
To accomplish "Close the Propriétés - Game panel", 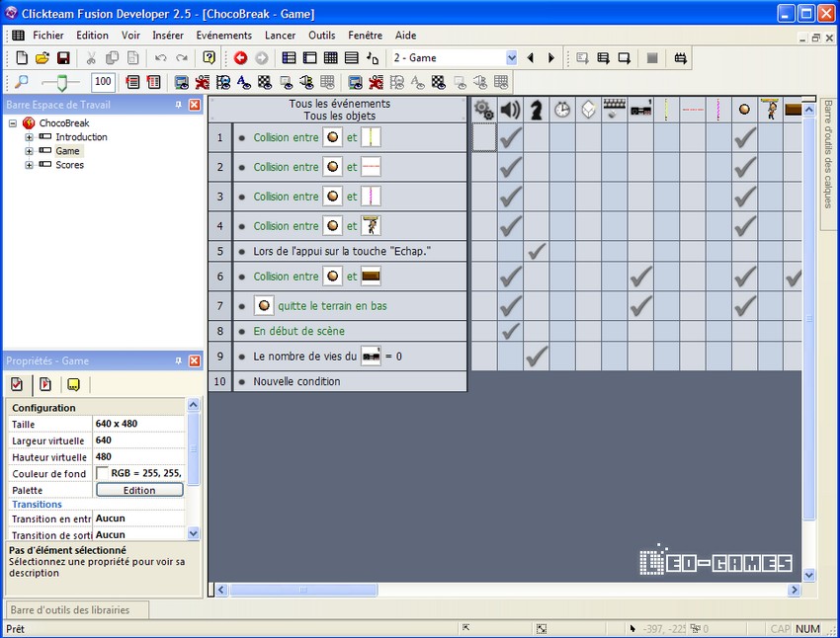I will tap(195, 361).
